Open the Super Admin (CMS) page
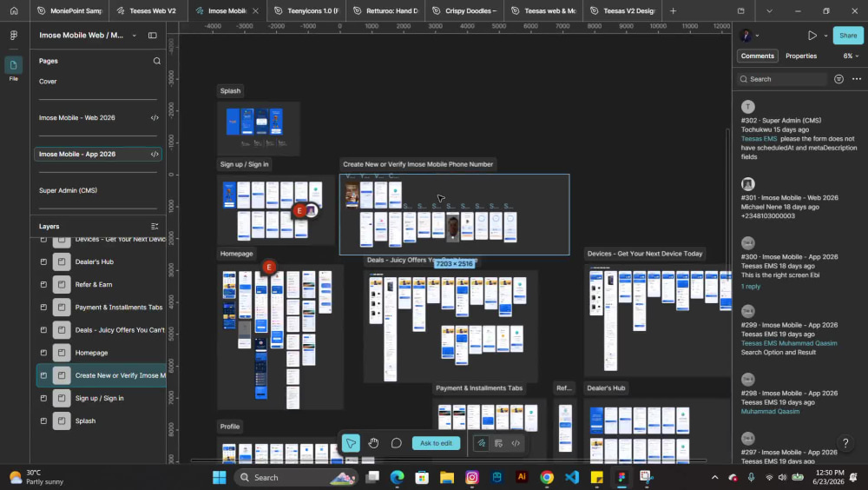Viewport: 868px width, 490px height. click(68, 190)
